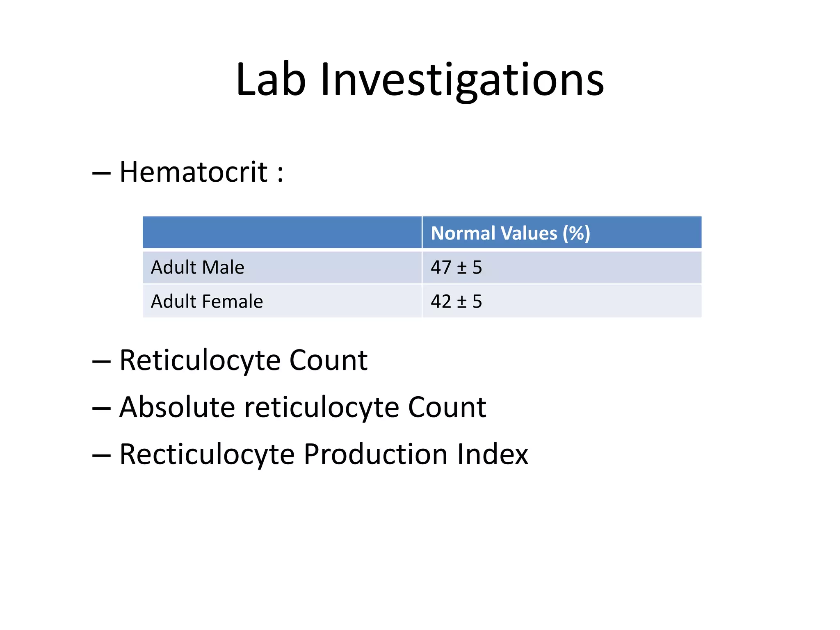Click the word 'Absolute' in third bullet
The width and height of the screenshot is (840, 630).
pos(177,407)
